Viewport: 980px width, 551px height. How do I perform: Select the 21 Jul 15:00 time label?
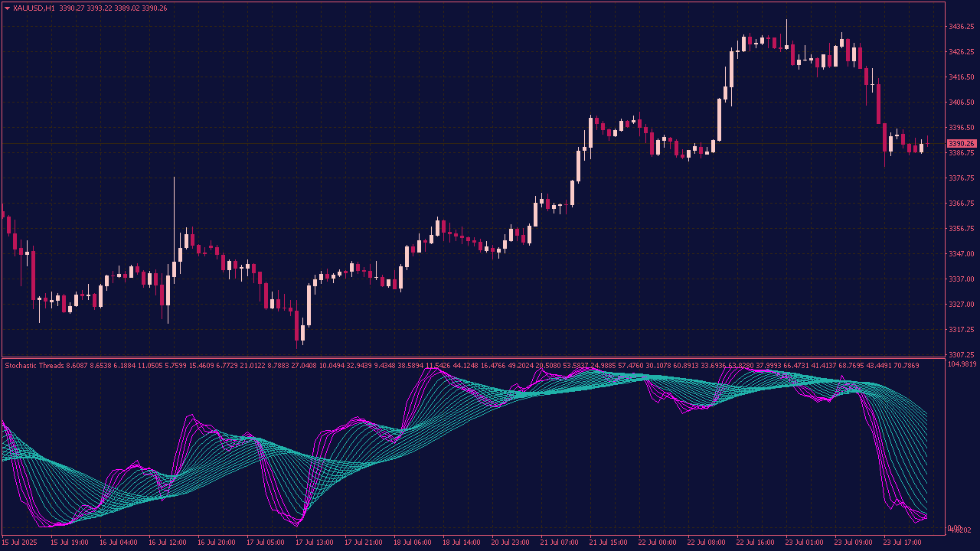point(608,543)
